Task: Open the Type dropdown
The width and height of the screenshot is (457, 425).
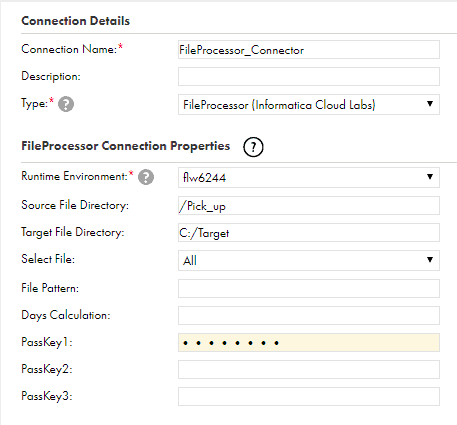Action: [309, 105]
